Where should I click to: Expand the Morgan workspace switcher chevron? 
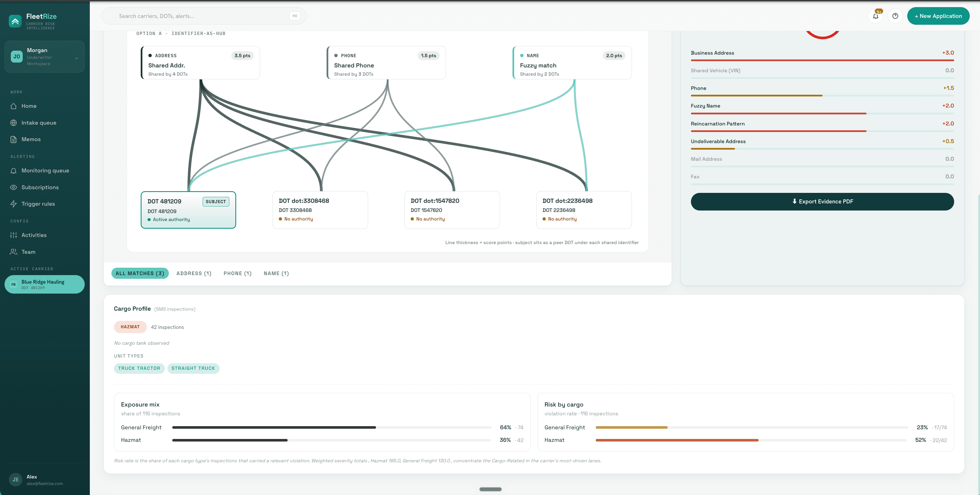click(76, 58)
